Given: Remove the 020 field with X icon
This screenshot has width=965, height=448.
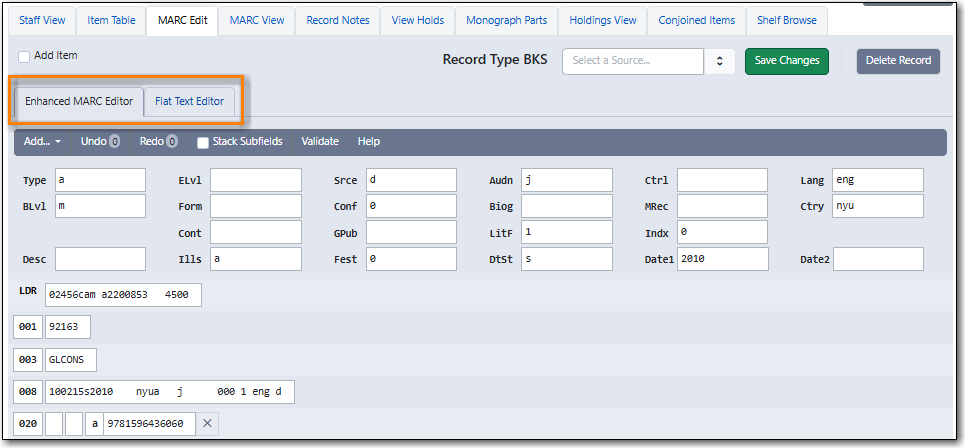Looking at the screenshot, I should [207, 424].
